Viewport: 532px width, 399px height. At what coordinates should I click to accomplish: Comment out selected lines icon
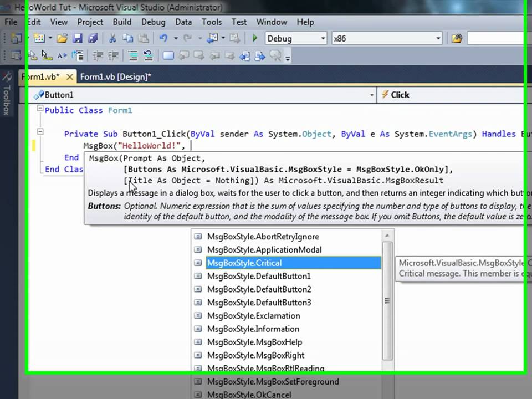click(132, 55)
